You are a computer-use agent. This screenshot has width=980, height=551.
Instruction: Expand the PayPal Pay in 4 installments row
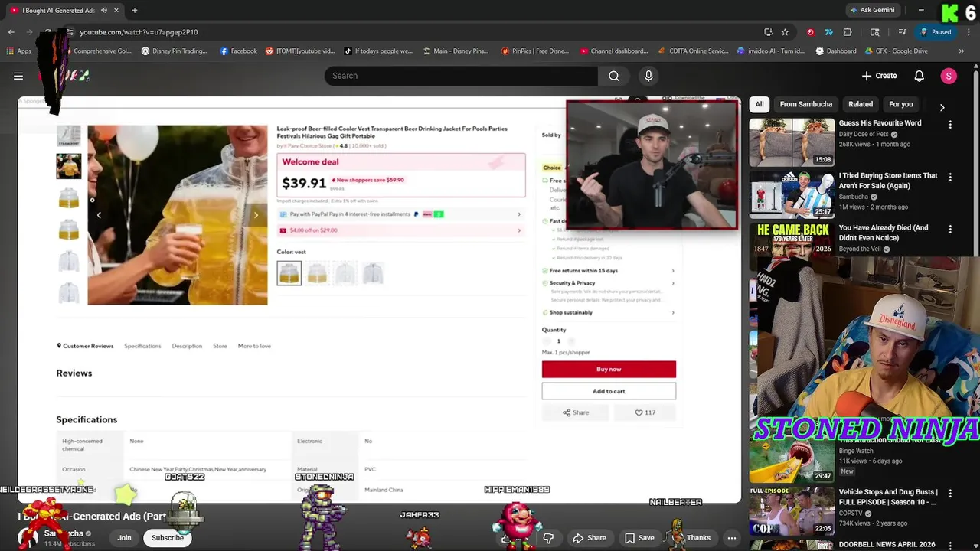[x=401, y=214]
